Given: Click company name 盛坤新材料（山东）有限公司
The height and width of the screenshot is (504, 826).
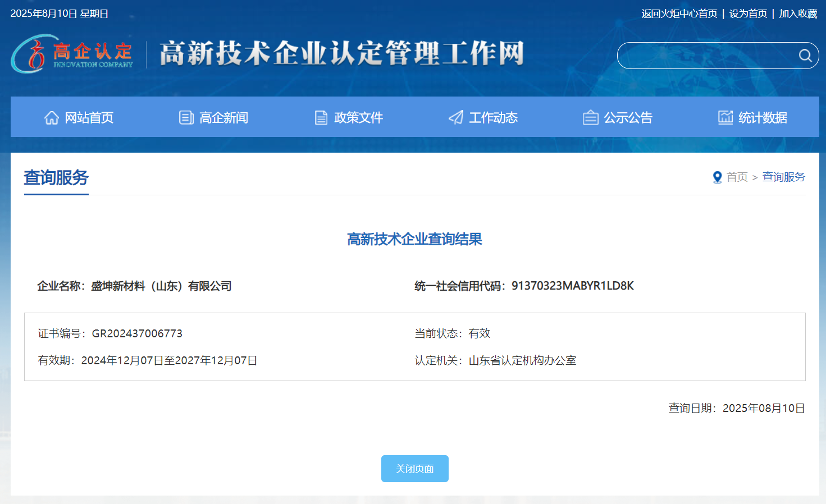Looking at the screenshot, I should click(161, 286).
